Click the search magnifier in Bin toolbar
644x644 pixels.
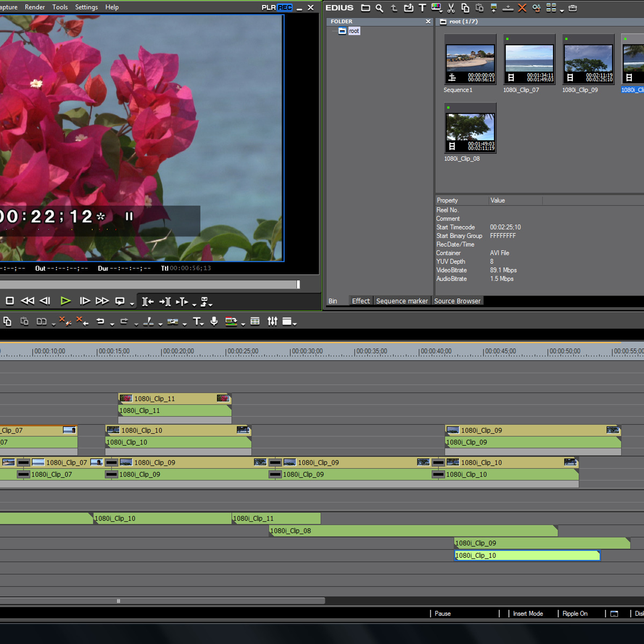(379, 8)
